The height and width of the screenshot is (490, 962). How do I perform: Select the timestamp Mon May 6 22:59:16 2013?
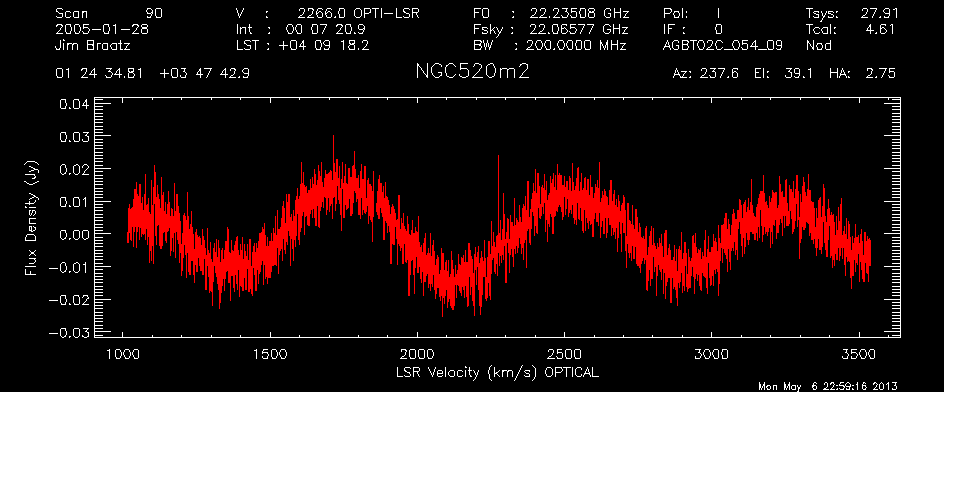pyautogui.click(x=828, y=386)
